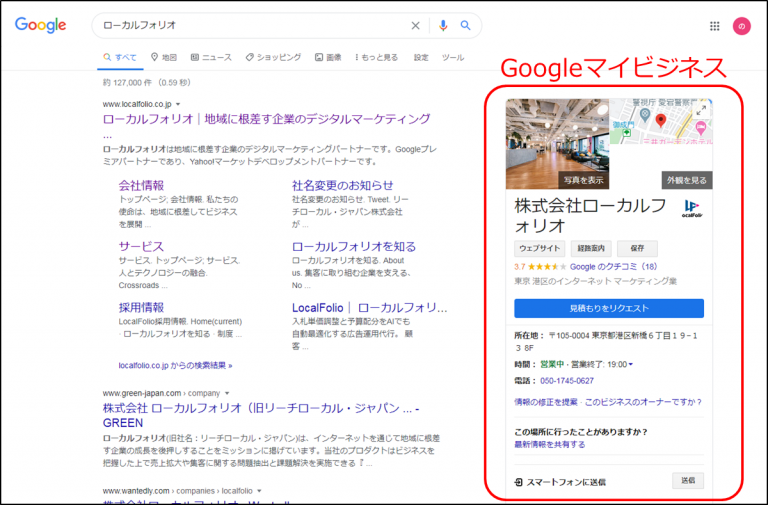Screen dimensions: 768x505
Task: Click the 送信 button
Action: [x=688, y=481]
